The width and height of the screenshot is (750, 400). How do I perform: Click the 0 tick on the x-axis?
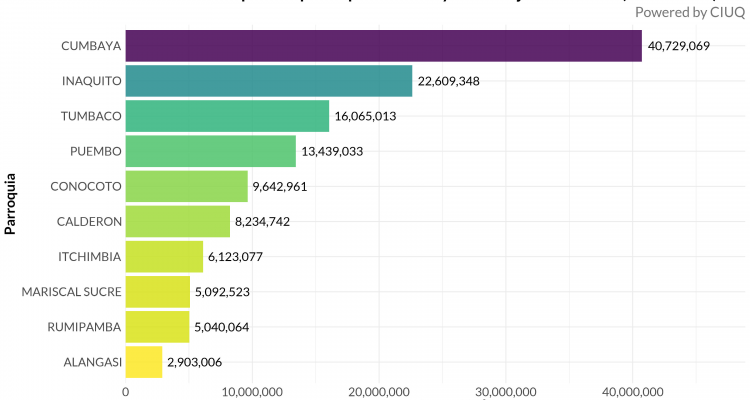tap(125, 390)
